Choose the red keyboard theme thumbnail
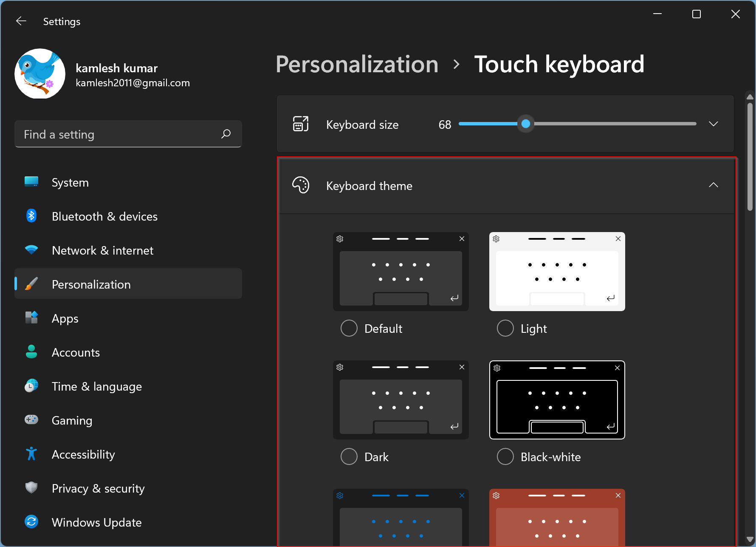This screenshot has height=547, width=756. (x=557, y=517)
